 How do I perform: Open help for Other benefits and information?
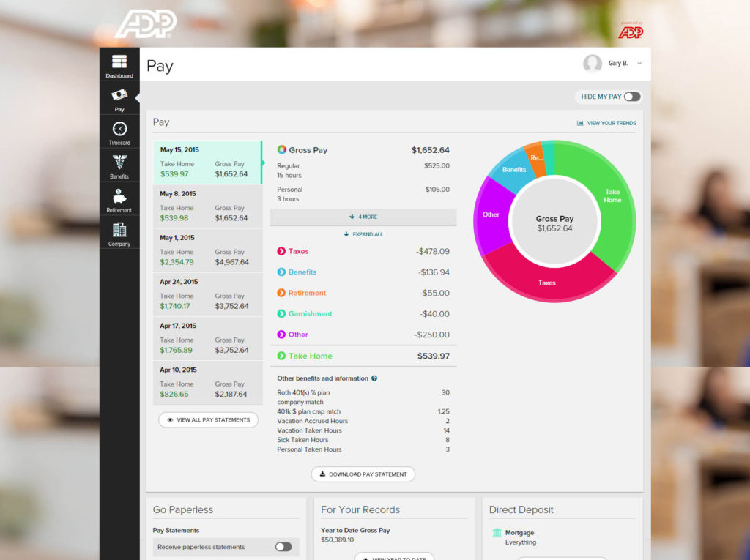pos(374,378)
